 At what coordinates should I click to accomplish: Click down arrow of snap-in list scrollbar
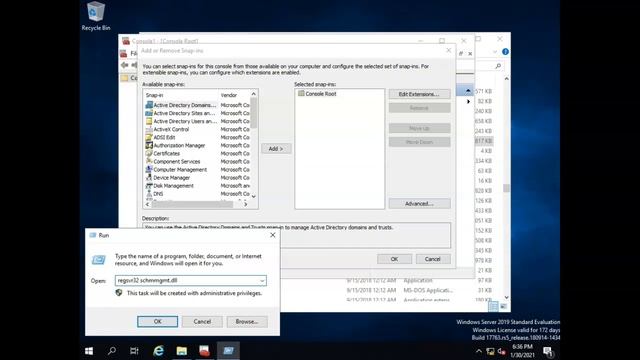point(253,196)
